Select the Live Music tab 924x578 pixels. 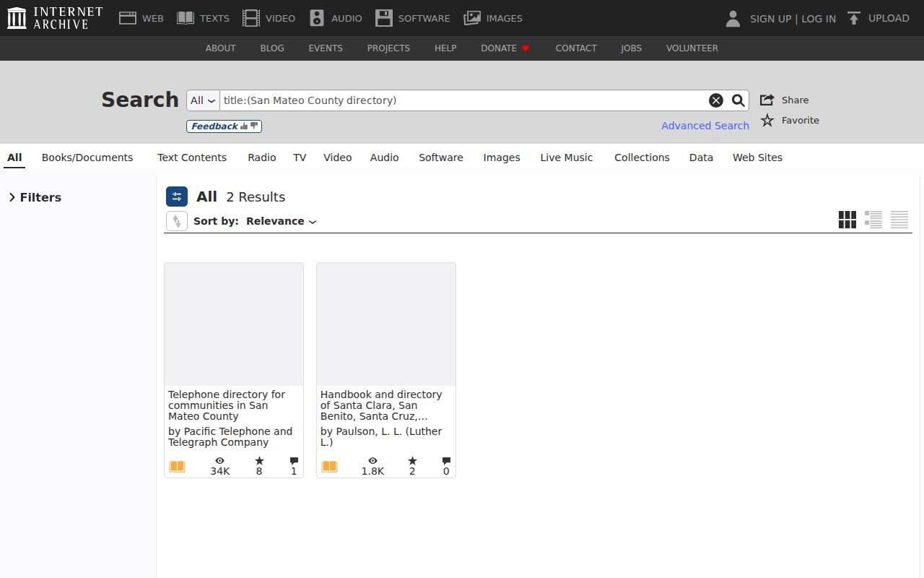pyautogui.click(x=567, y=158)
